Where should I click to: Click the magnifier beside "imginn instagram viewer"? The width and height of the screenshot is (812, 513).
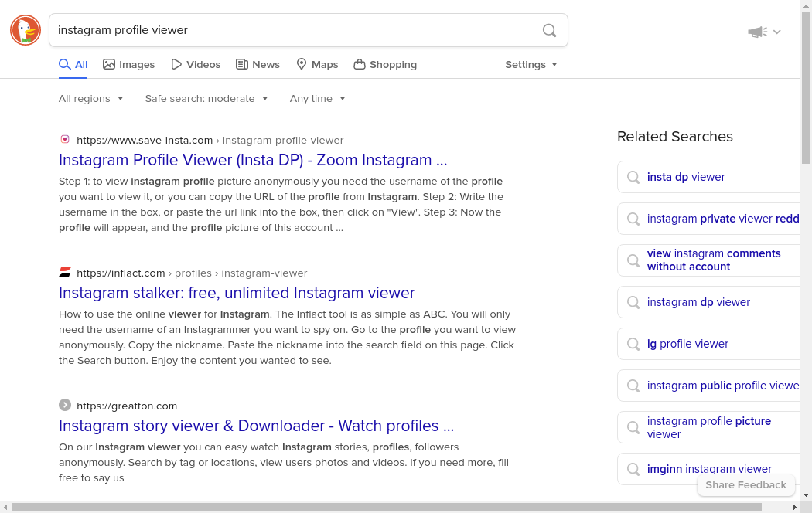[x=633, y=469]
